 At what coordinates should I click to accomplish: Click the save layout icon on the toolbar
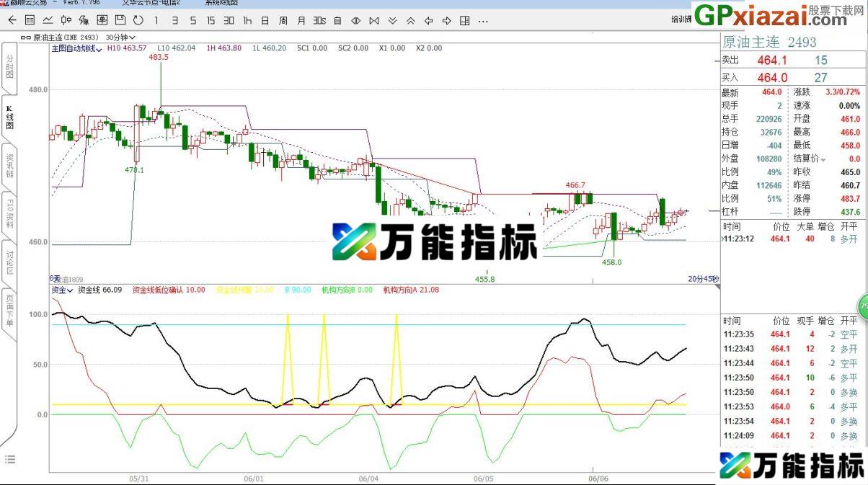(120, 20)
